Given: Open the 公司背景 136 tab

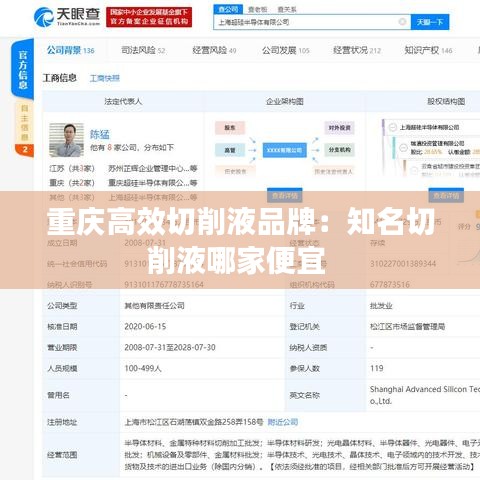Looking at the screenshot, I should coord(70,50).
